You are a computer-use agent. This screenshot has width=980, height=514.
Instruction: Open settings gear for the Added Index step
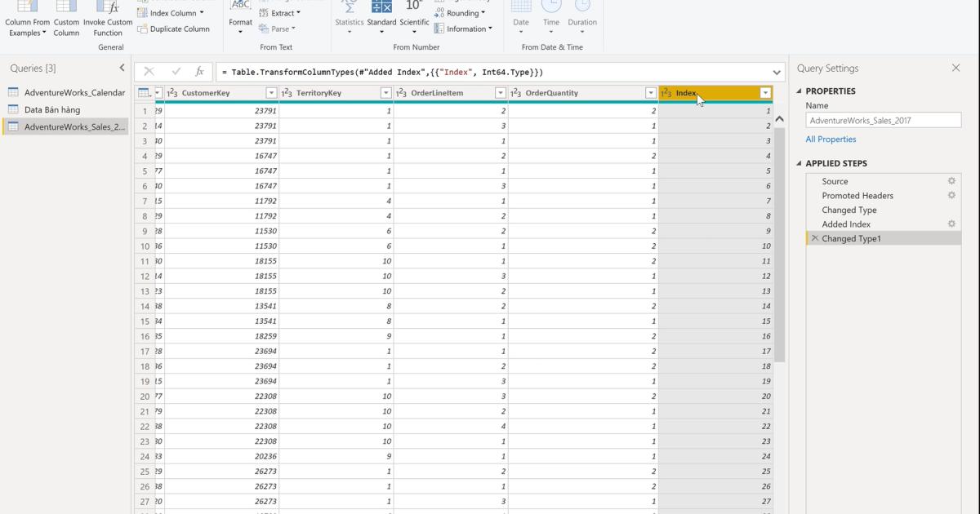[951, 224]
